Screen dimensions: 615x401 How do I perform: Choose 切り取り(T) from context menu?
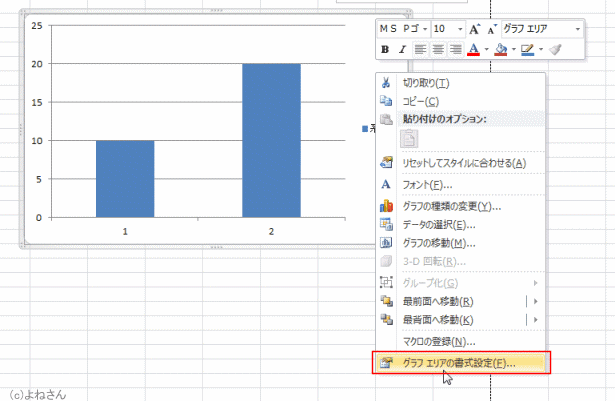point(461,83)
